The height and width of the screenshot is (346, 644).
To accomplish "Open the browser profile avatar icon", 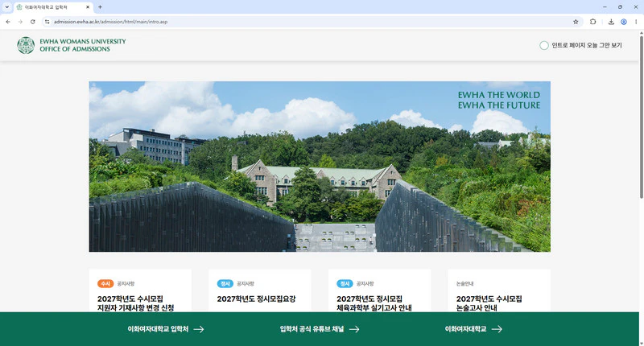I will coord(623,22).
